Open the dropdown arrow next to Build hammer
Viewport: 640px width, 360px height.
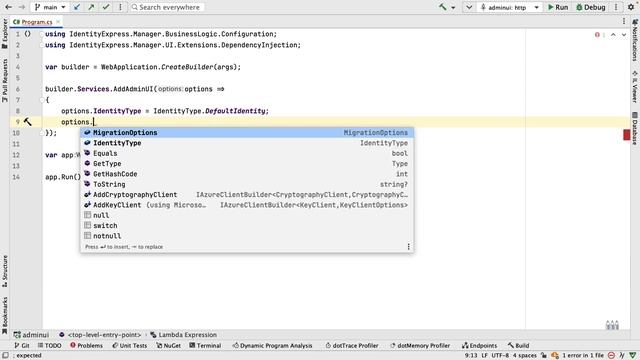453,7
